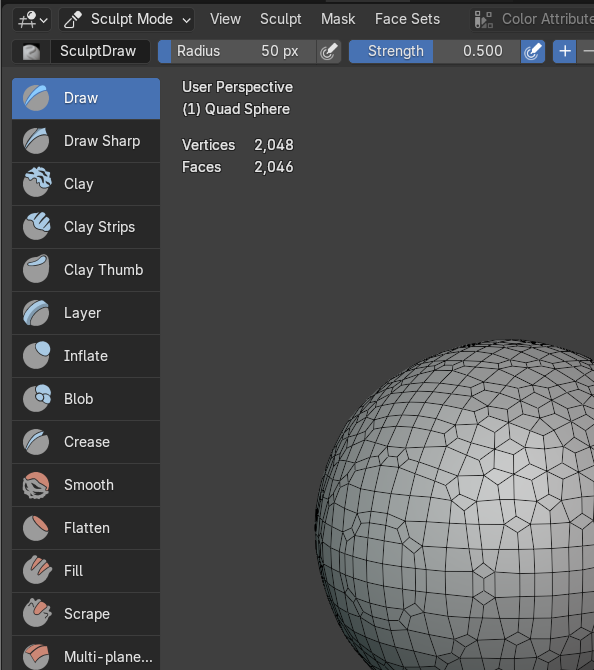Open the Color Attribute selector
This screenshot has height=670, width=594.
point(532,19)
